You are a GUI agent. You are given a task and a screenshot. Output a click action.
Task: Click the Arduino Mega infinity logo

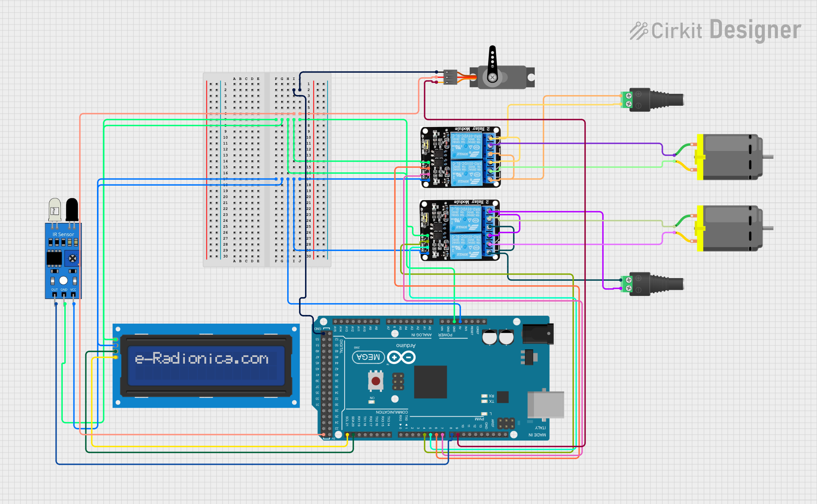pyautogui.click(x=401, y=358)
